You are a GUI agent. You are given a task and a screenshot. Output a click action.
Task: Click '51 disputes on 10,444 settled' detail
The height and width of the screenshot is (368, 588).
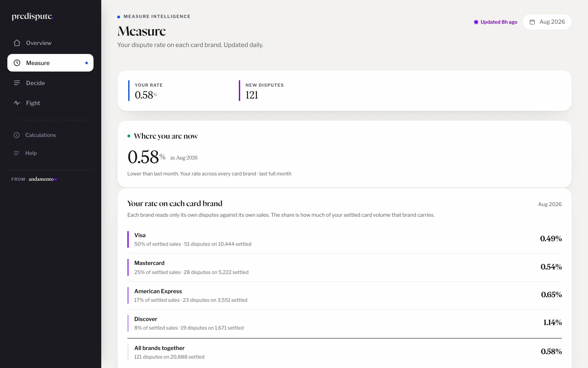pos(218,244)
